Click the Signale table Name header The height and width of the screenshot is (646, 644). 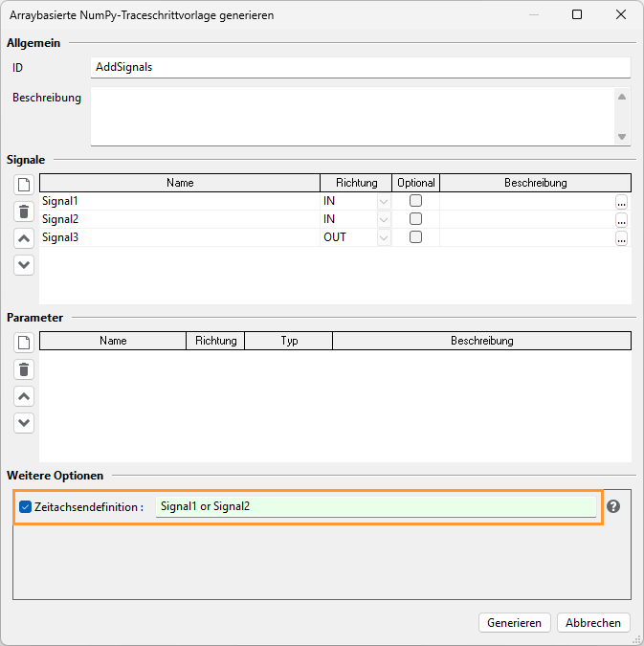coord(180,183)
